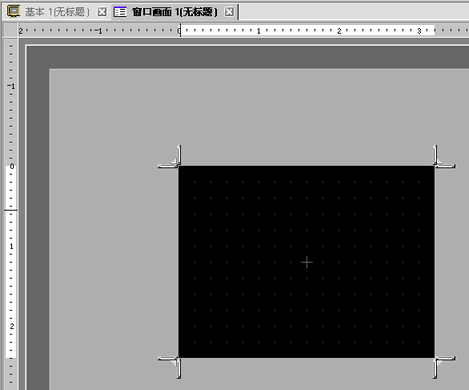The image size is (469, 390).
Task: Click the position indicator line on vertical ruler
Action: pyautogui.click(x=11, y=210)
